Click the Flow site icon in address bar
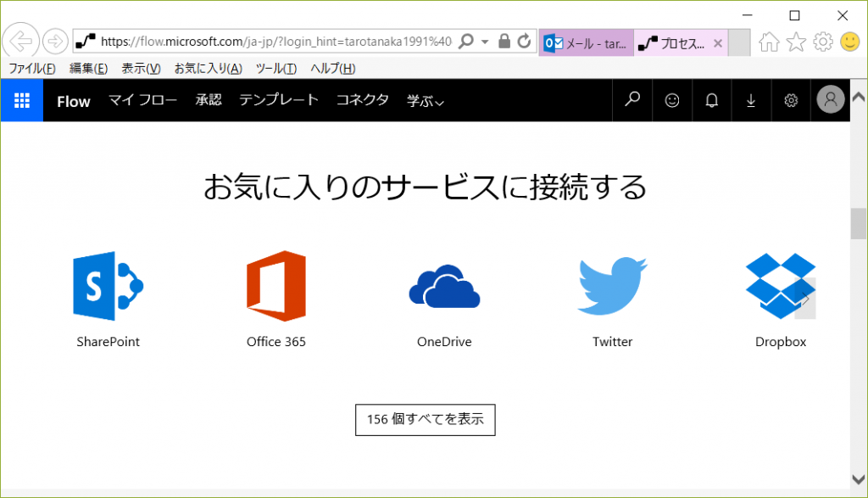This screenshot has width=868, height=498. pos(86,42)
